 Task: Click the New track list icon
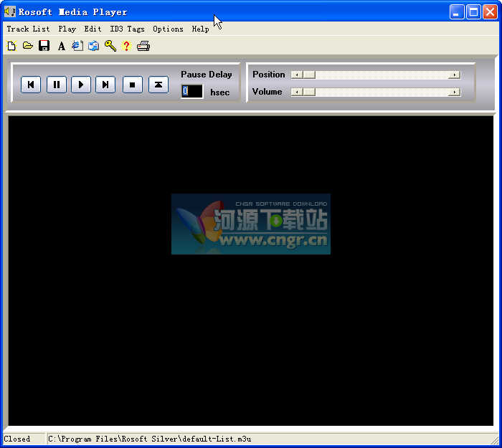coord(12,46)
